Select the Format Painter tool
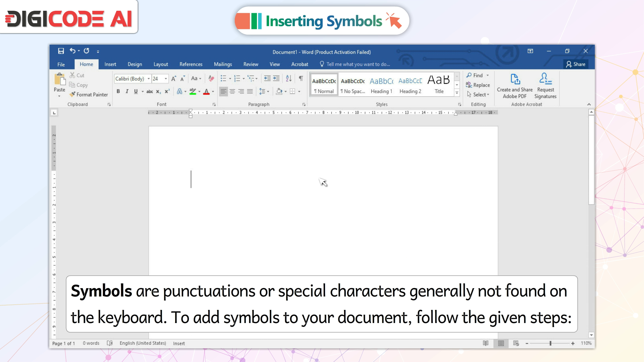Screen dimensions: 644x362 89,95
